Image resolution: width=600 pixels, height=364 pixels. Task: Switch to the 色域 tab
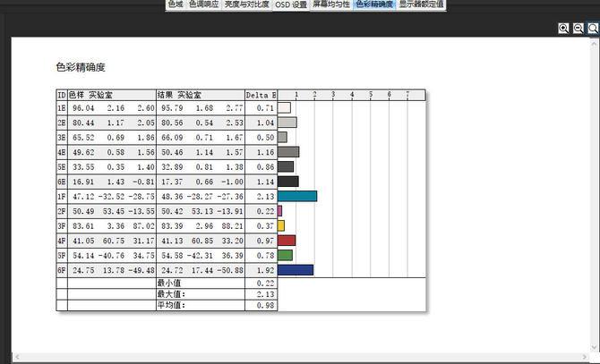(175, 4)
